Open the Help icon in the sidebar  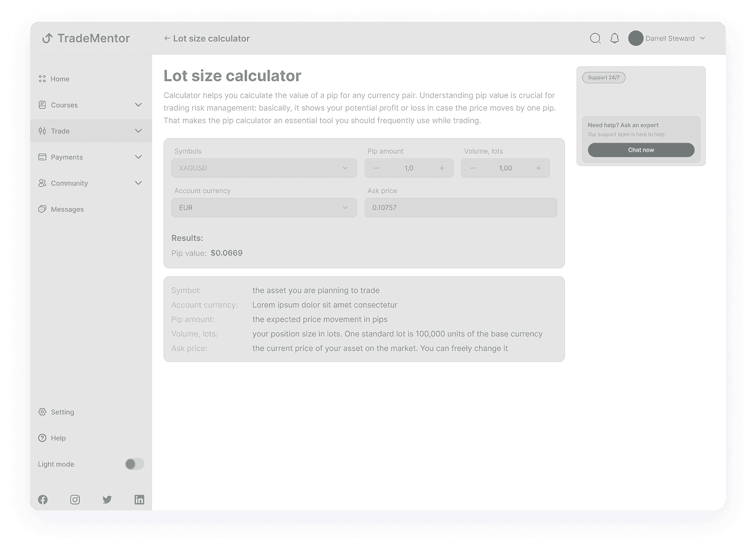coord(42,438)
